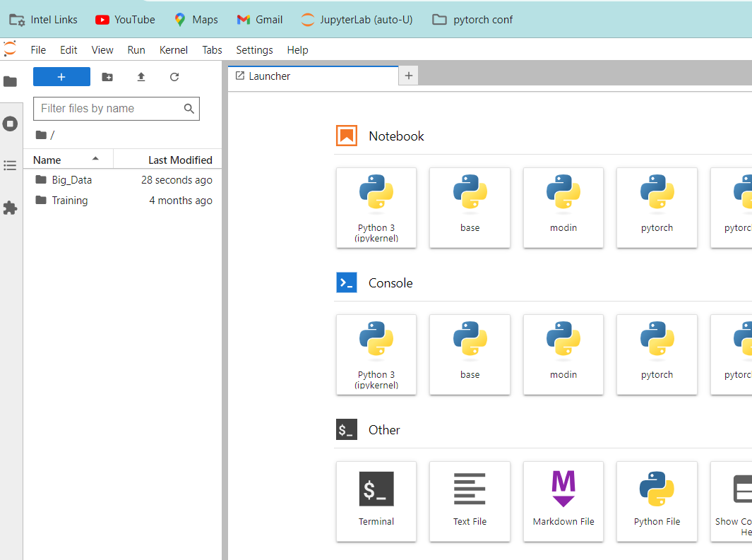This screenshot has height=560, width=752.
Task: Open the Maps bookmark
Action: coord(196,20)
